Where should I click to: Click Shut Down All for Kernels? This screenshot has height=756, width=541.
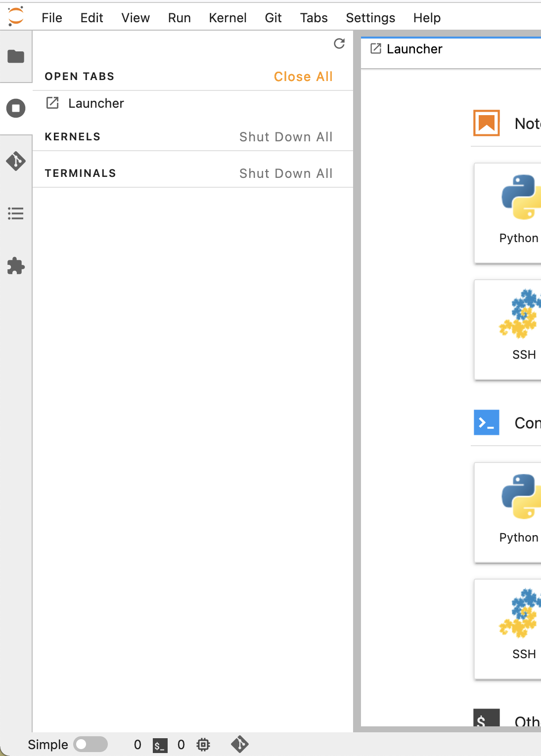pos(286,137)
